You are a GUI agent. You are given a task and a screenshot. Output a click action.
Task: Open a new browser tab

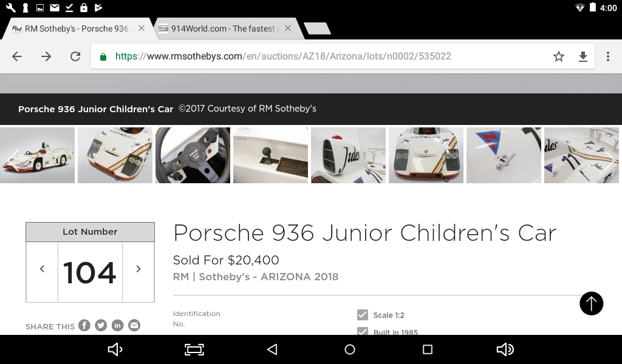pyautogui.click(x=316, y=29)
